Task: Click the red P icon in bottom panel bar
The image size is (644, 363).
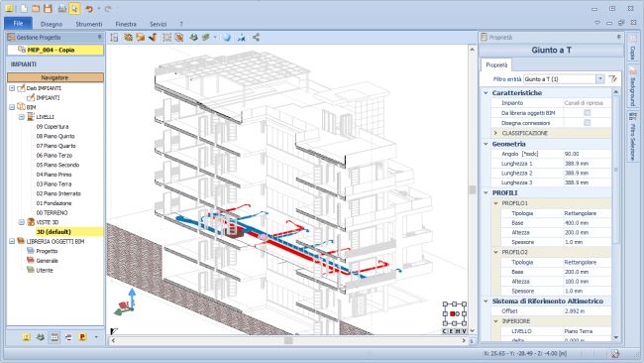Action: click(83, 337)
